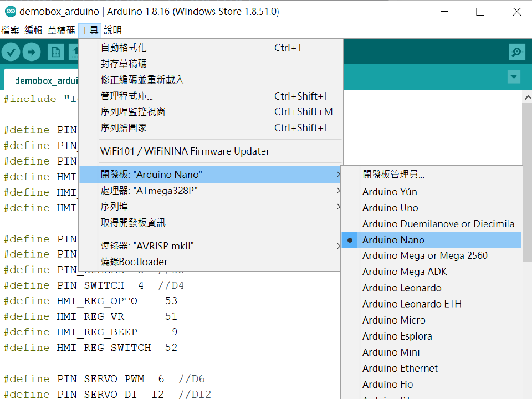Click the New sketch file icon
Image resolution: width=532 pixels, height=399 pixels.
click(55, 52)
